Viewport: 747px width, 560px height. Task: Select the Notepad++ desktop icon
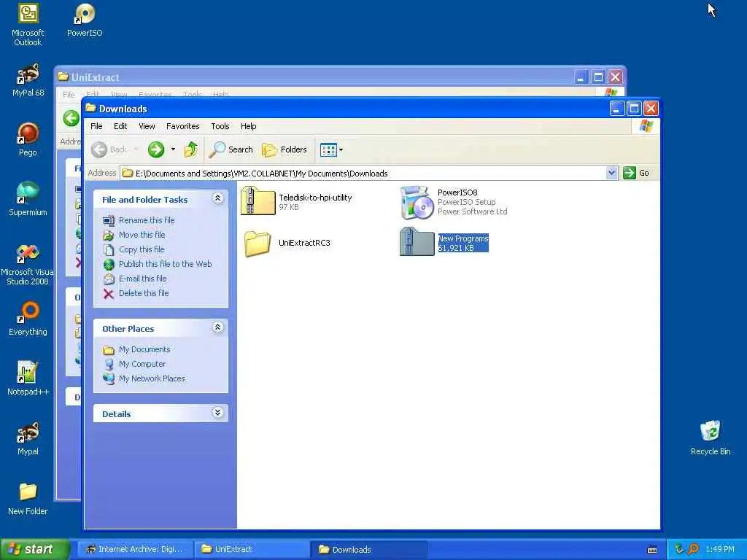(28, 378)
